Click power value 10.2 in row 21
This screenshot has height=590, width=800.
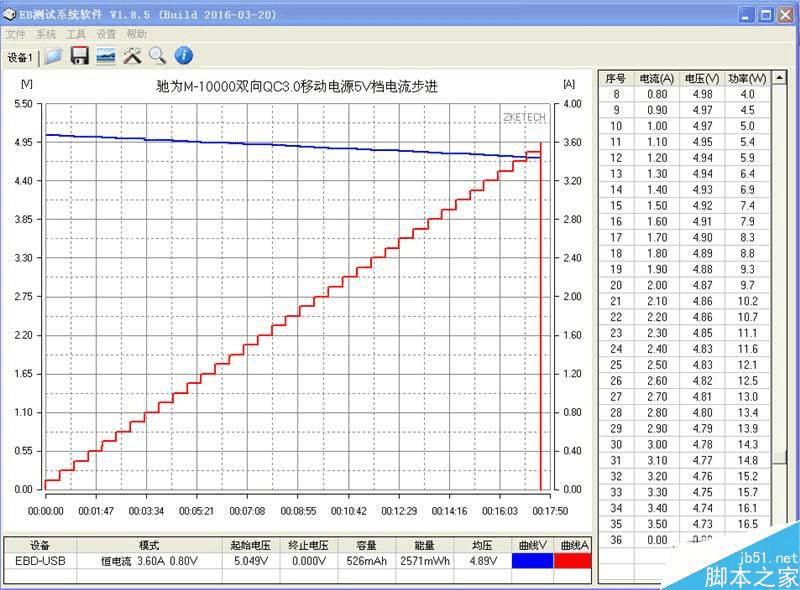click(x=747, y=301)
